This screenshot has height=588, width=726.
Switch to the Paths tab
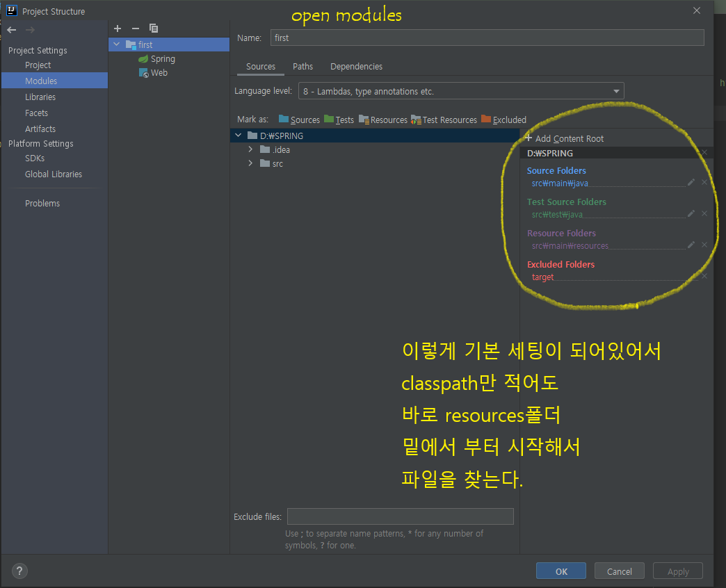point(302,66)
